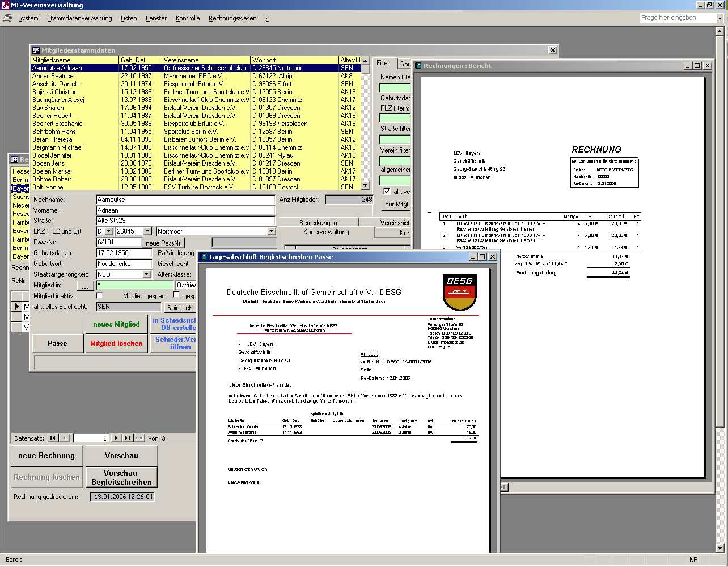Go to previous invoice record
728x567 pixels.
click(65, 438)
